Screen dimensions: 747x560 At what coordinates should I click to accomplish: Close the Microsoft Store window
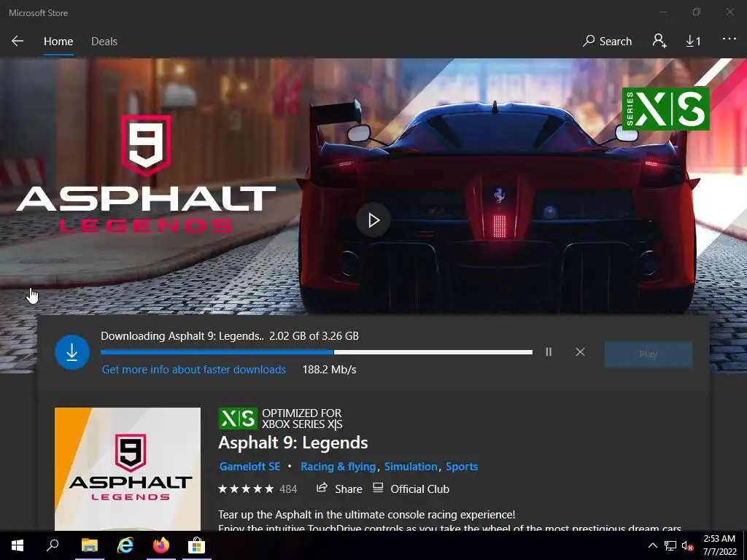click(x=729, y=12)
